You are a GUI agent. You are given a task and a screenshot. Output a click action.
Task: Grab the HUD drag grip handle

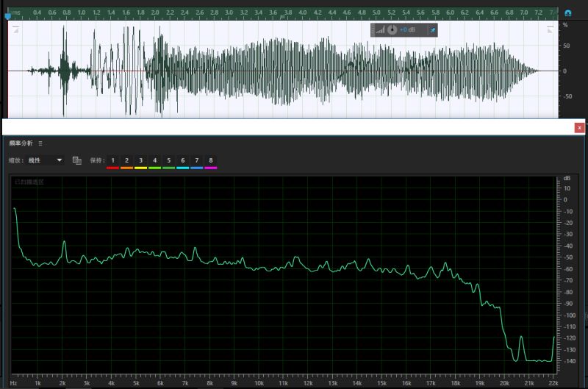(373, 30)
